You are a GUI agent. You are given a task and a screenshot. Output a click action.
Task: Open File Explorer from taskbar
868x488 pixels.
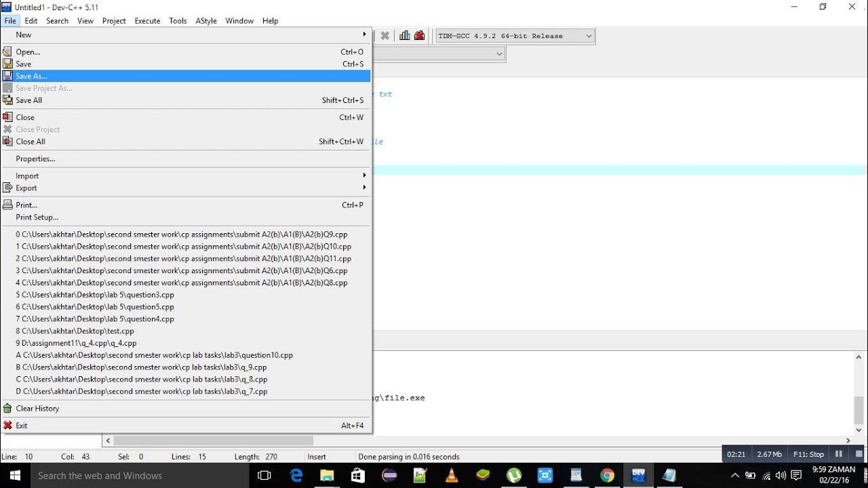[328, 475]
